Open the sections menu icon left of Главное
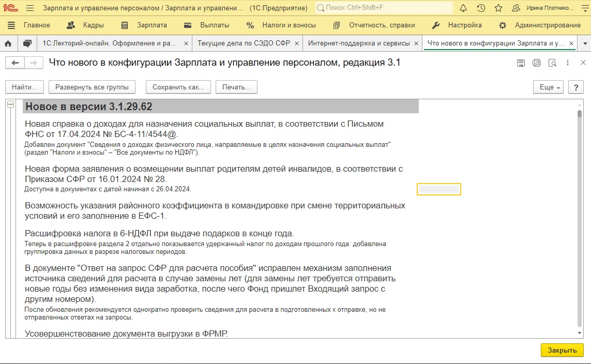Image resolution: width=591 pixels, height=364 pixels. (x=11, y=25)
